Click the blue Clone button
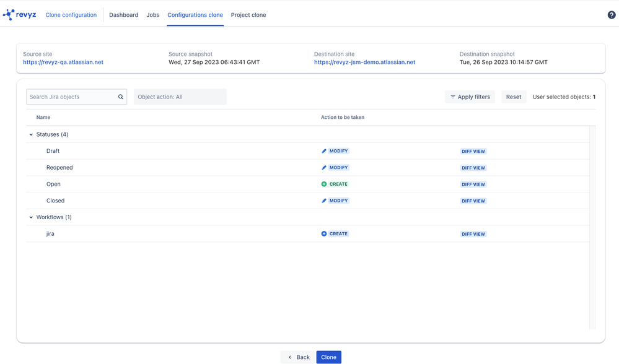 click(329, 357)
